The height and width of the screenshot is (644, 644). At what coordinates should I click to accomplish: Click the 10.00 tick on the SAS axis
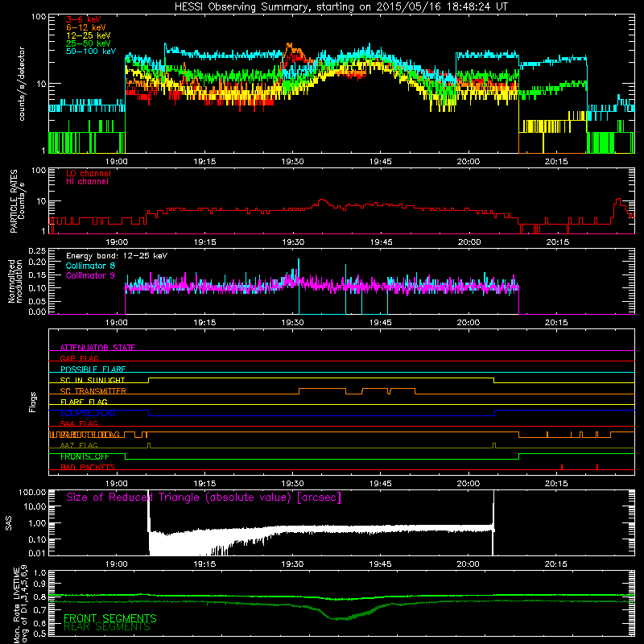(35, 506)
